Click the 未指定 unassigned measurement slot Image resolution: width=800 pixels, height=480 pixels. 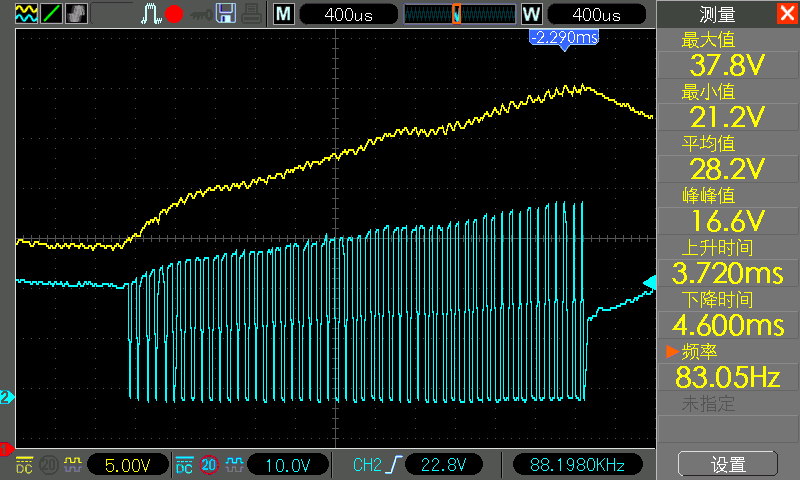point(728,418)
